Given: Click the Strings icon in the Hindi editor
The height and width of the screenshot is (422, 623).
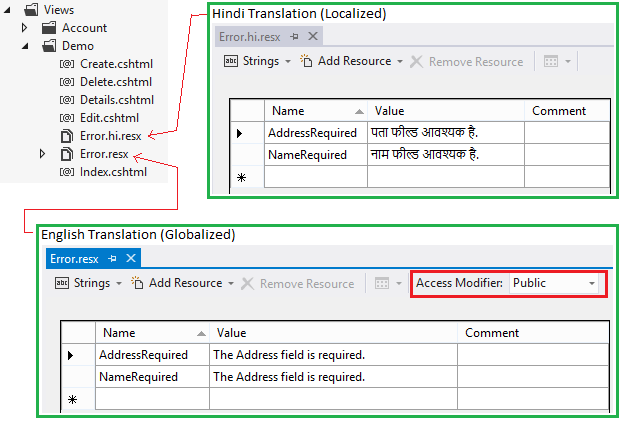Looking at the screenshot, I should 231,61.
